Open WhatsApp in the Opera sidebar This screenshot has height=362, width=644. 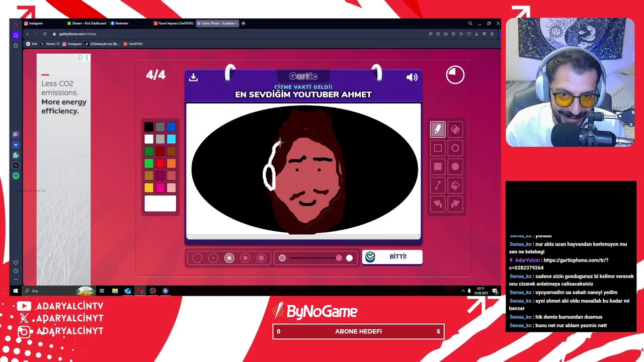point(16,155)
